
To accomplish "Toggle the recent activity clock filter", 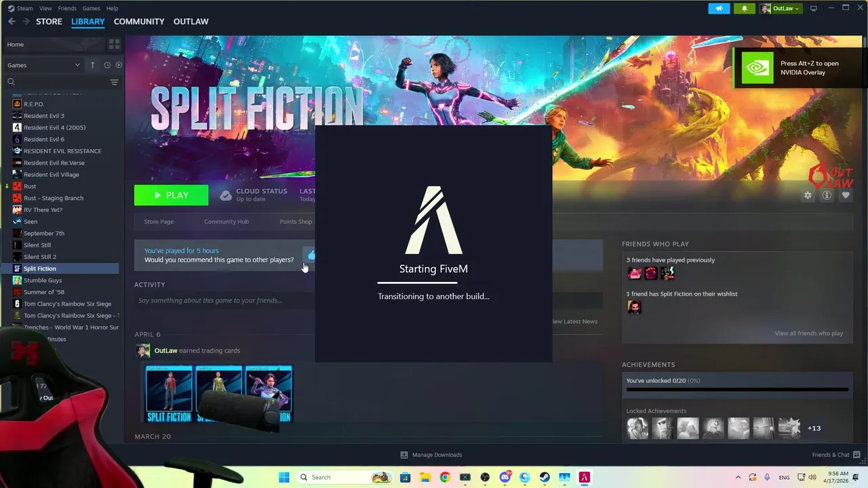I will (107, 65).
